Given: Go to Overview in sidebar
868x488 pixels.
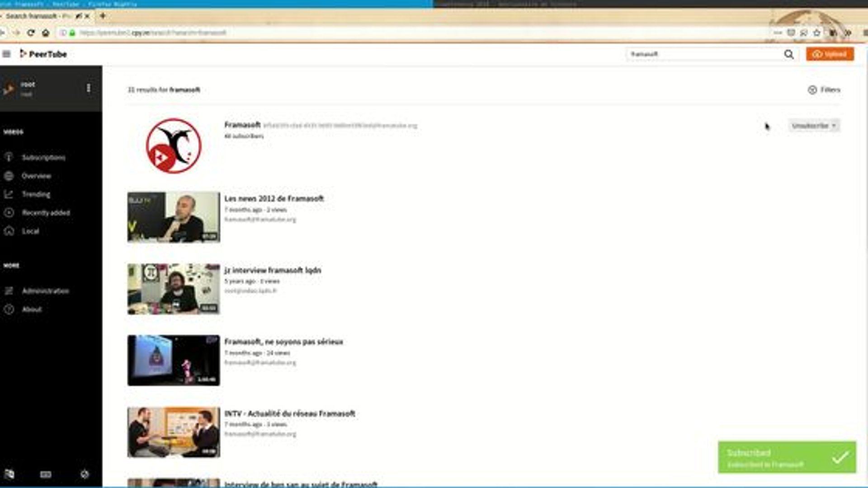Looking at the screenshot, I should [x=36, y=176].
